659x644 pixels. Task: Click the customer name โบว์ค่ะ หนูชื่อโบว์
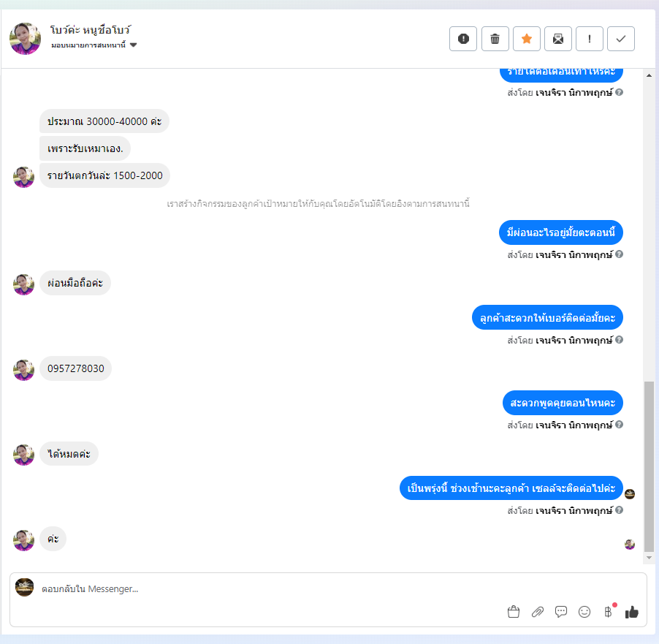click(x=91, y=30)
